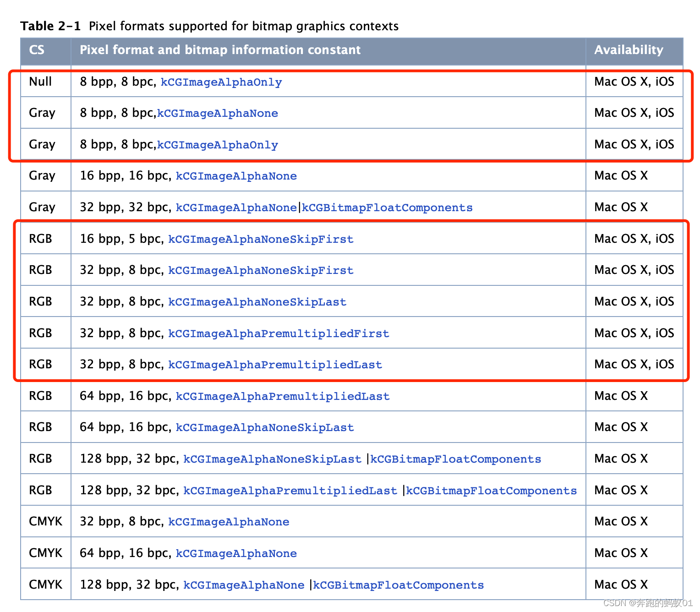700x612 pixels.
Task: Click 'Mac OS X' in Gray 16 bpp row
Action: click(x=621, y=175)
